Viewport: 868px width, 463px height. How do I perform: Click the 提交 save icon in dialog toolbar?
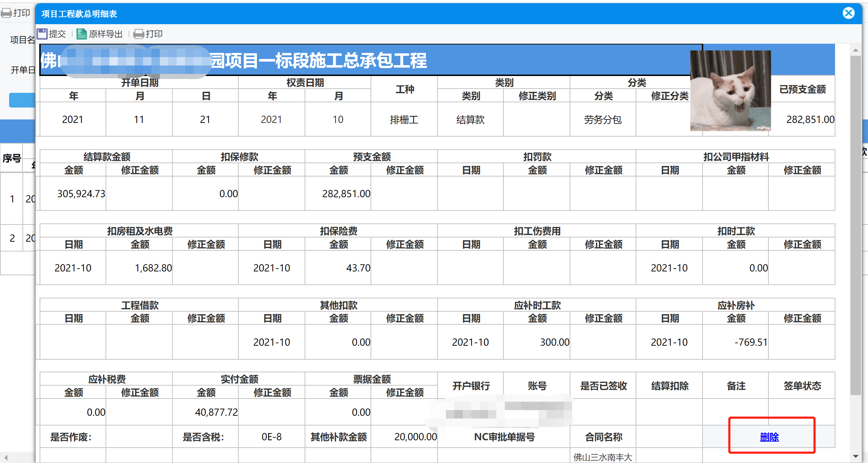tap(42, 34)
